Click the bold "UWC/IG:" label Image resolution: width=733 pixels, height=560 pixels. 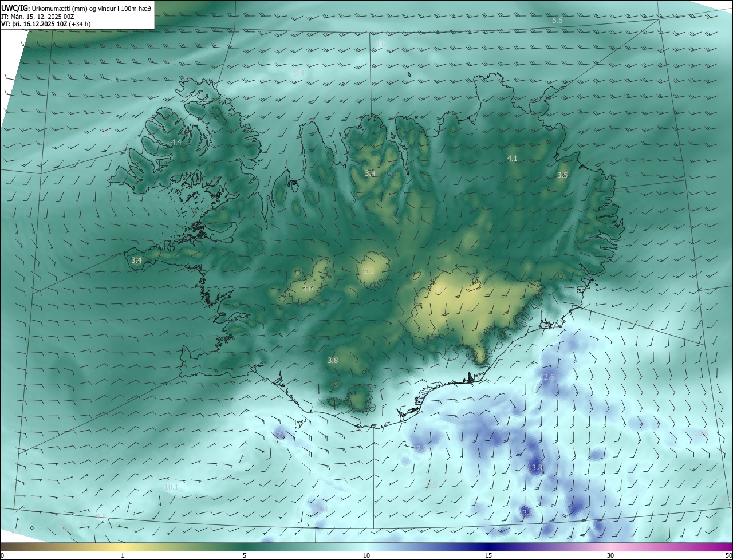coord(15,8)
